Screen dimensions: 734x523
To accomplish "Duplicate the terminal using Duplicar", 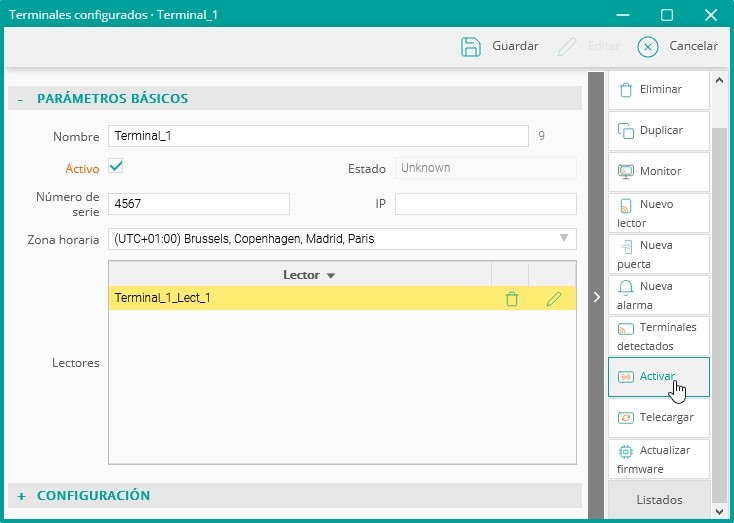I will (658, 131).
